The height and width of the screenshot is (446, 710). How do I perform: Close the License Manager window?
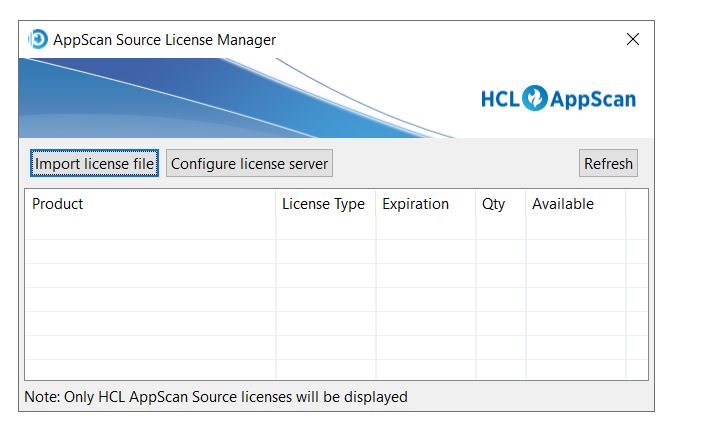pyautogui.click(x=632, y=39)
